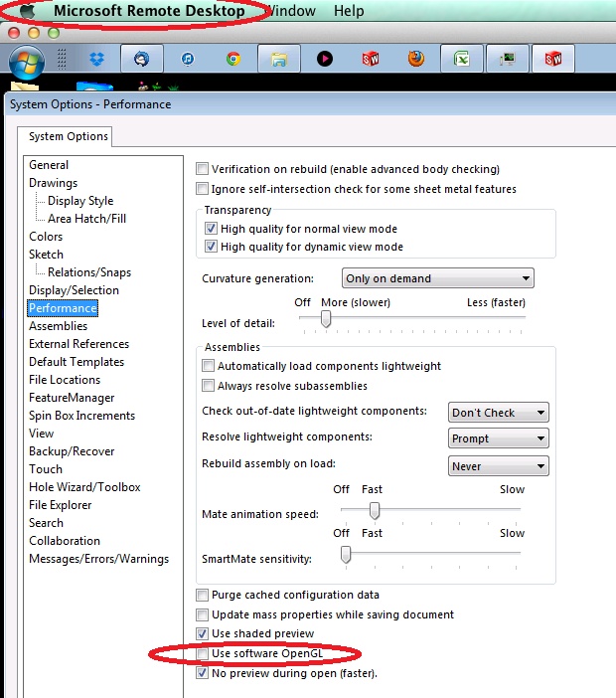Switch to running SolidWorks button after monitor icon
The image size is (616, 698).
(553, 59)
